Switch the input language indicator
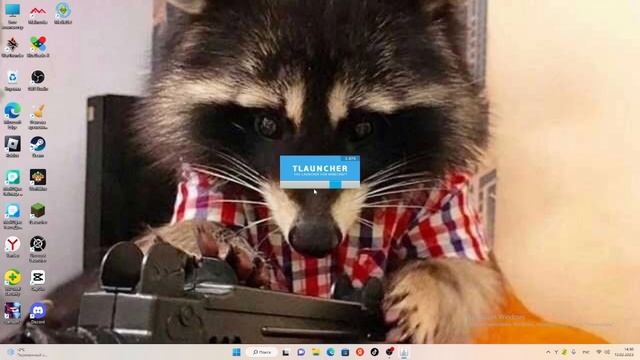 click(x=586, y=352)
